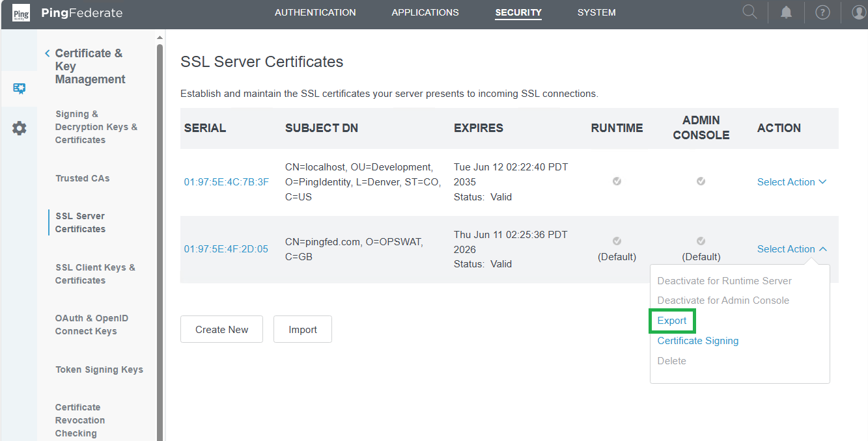
Task: Go to OAuth & OpenID Connect Keys
Action: coord(92,325)
